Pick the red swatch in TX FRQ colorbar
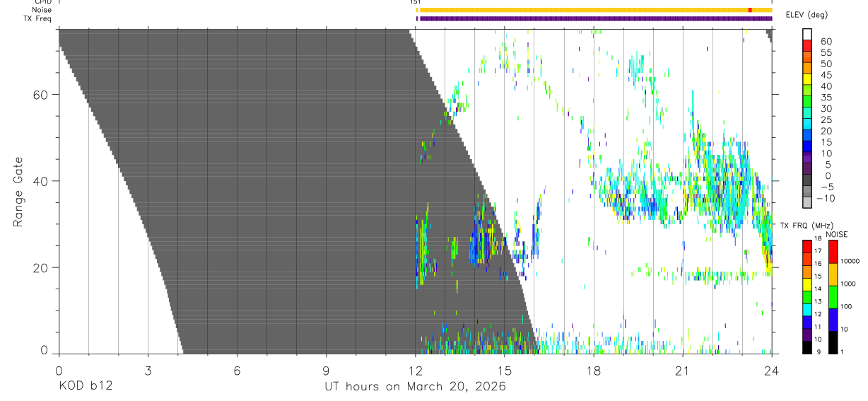 click(x=807, y=247)
